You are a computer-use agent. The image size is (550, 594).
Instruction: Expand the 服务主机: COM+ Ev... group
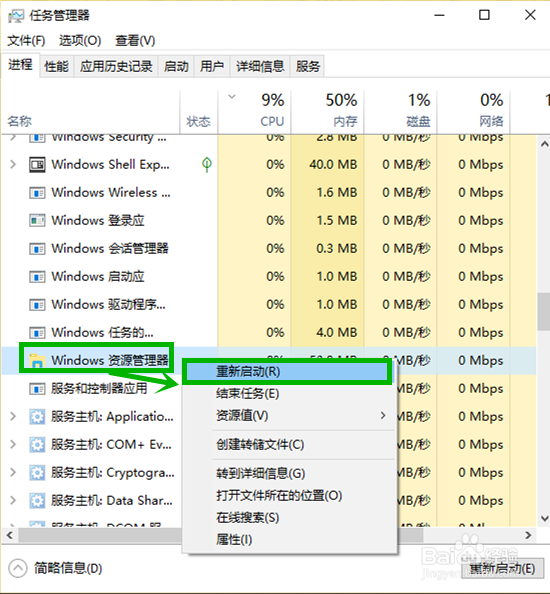pos(13,444)
